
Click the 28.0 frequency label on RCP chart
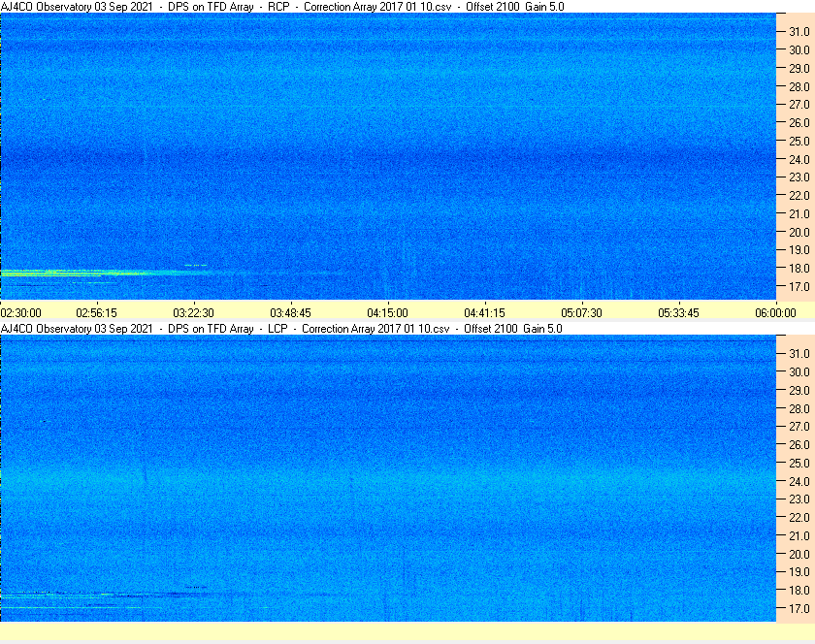pos(799,86)
